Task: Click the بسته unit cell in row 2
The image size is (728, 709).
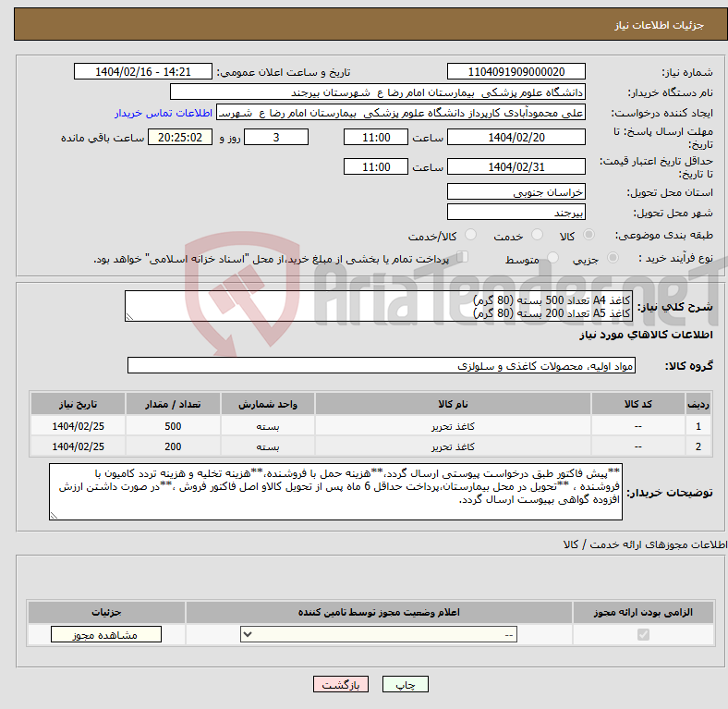Action: [268, 446]
